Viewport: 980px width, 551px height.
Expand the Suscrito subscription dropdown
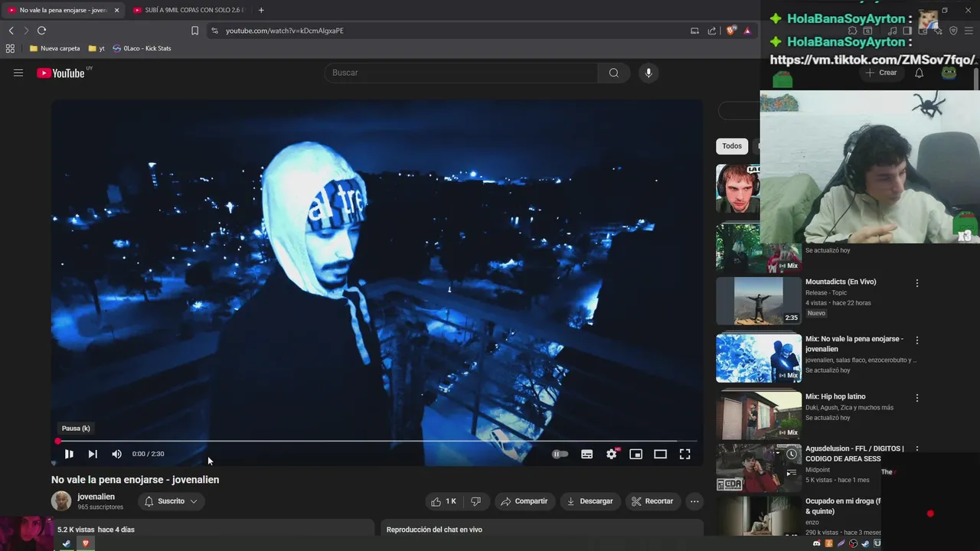pyautogui.click(x=171, y=501)
